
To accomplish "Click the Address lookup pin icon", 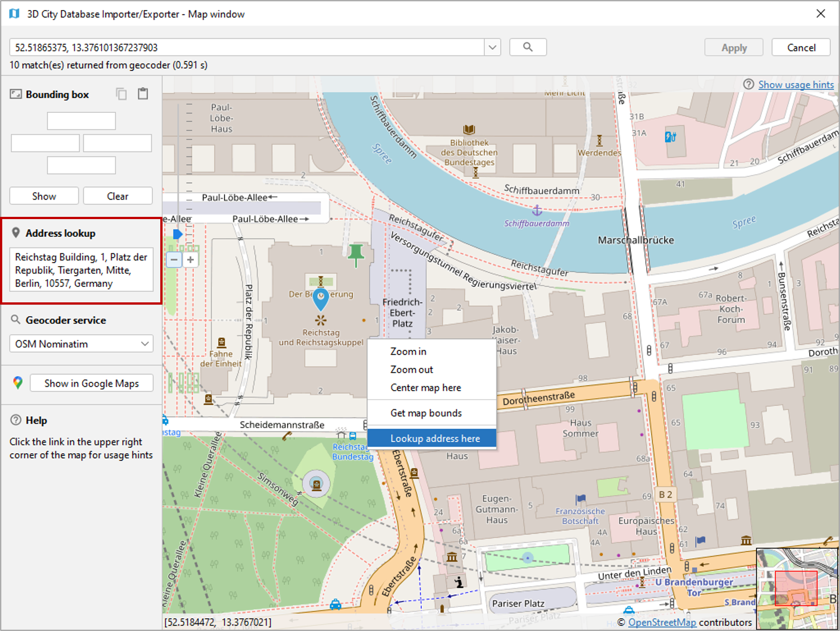I will coord(16,233).
